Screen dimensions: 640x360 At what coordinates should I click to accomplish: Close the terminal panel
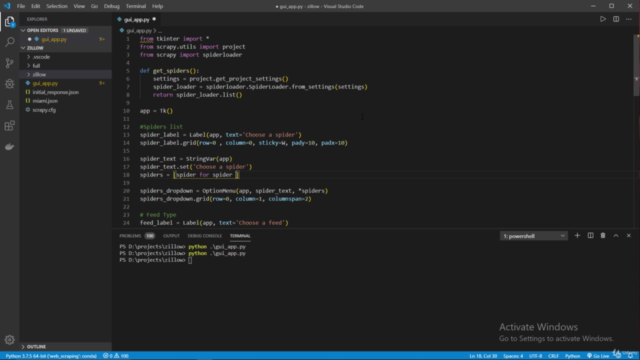pyautogui.click(x=629, y=236)
